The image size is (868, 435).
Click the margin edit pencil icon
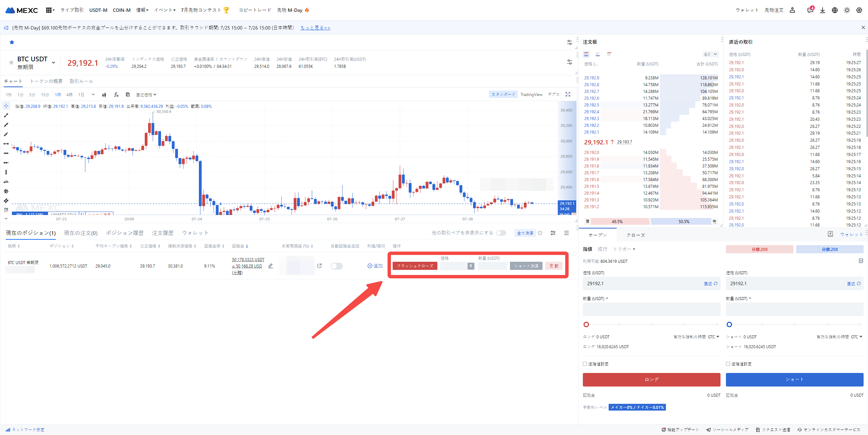271,266
